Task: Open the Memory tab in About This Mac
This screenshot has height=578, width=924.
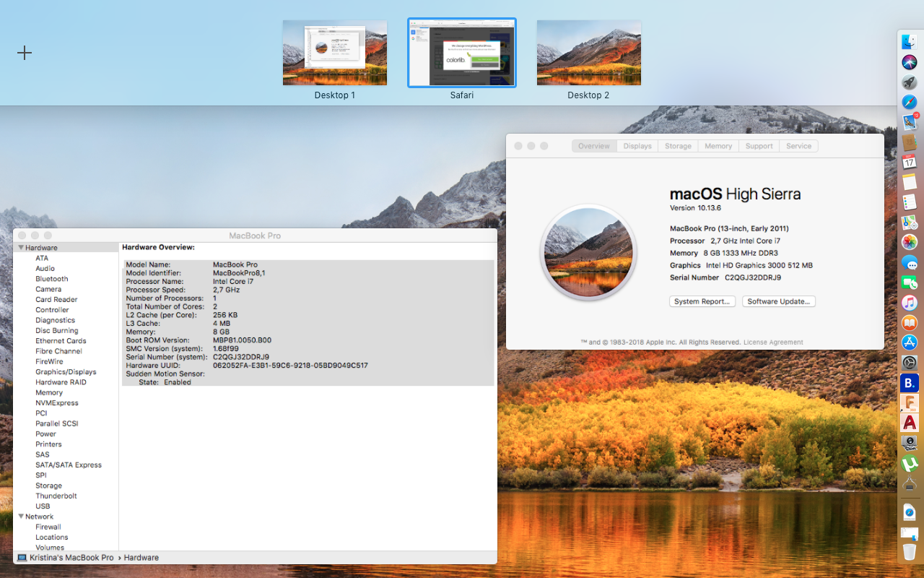Action: pyautogui.click(x=718, y=146)
